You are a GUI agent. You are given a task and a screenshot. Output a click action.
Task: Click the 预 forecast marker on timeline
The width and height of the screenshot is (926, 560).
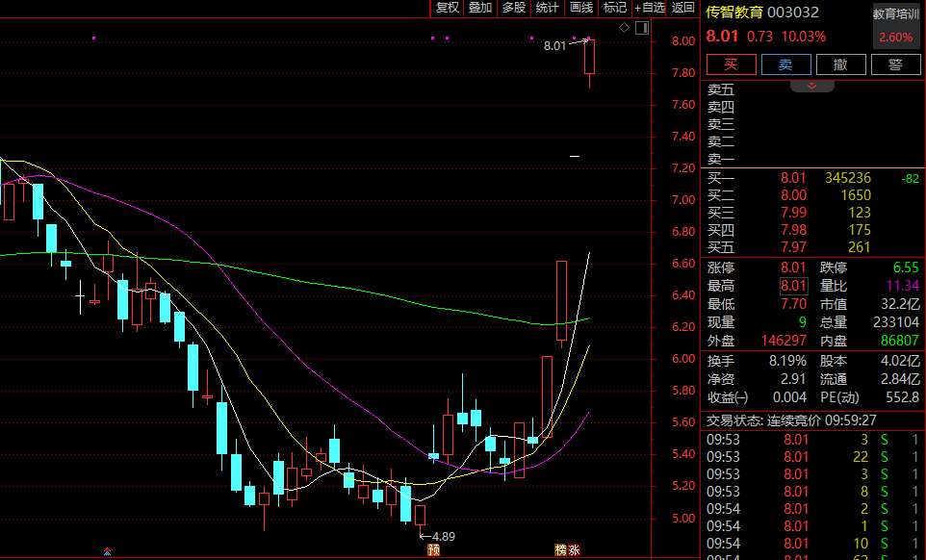coord(433,550)
